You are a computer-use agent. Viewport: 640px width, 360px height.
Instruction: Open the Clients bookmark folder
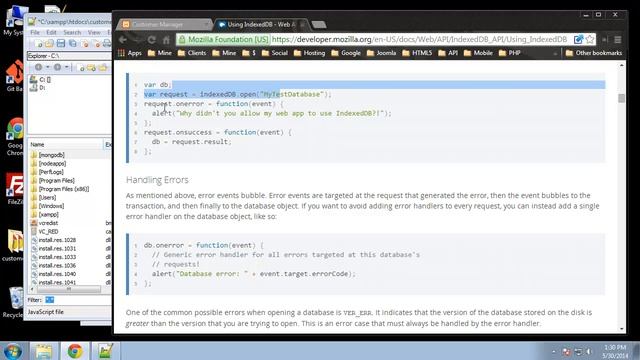[x=192, y=53]
